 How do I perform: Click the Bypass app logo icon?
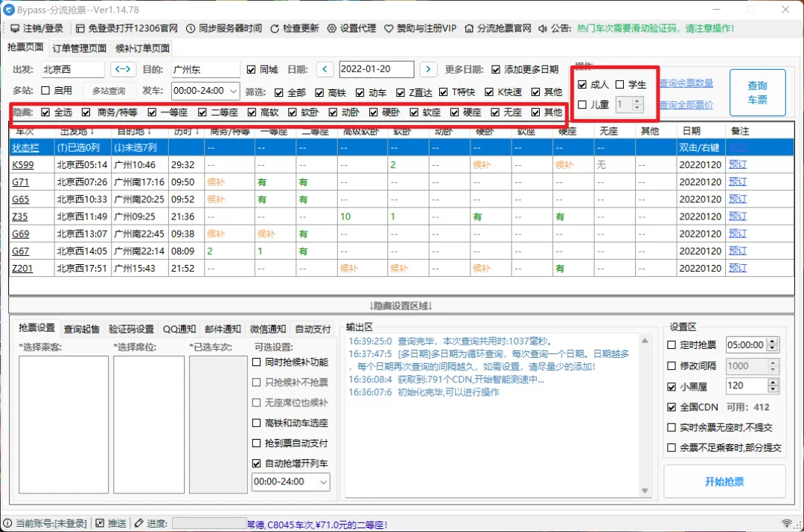pos(9,10)
